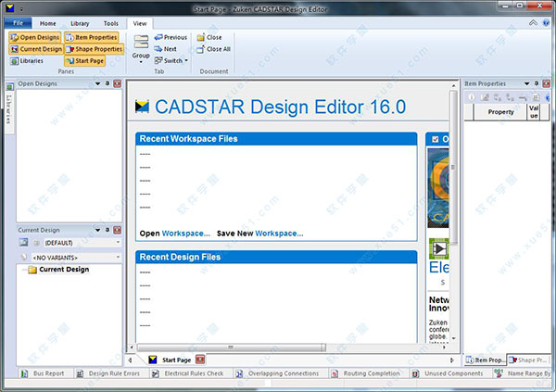Image resolution: width=556 pixels, height=392 pixels.
Task: Click the green play icon on start page
Action: pyautogui.click(x=439, y=248)
